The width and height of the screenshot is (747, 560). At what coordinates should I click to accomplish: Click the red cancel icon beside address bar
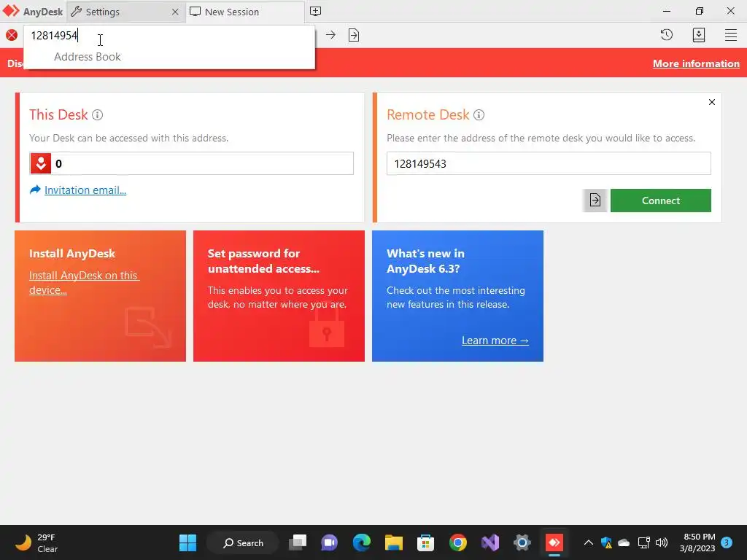(x=12, y=35)
